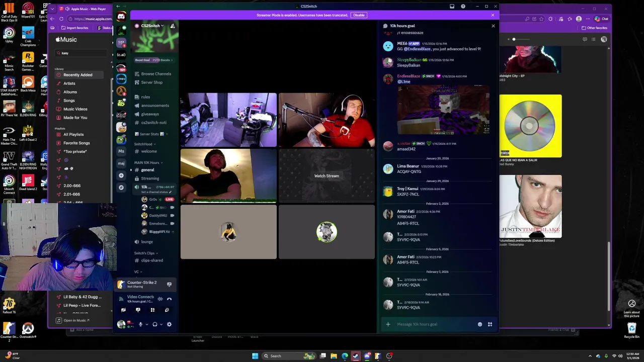Open Albums in Apple Music library

pyautogui.click(x=70, y=92)
